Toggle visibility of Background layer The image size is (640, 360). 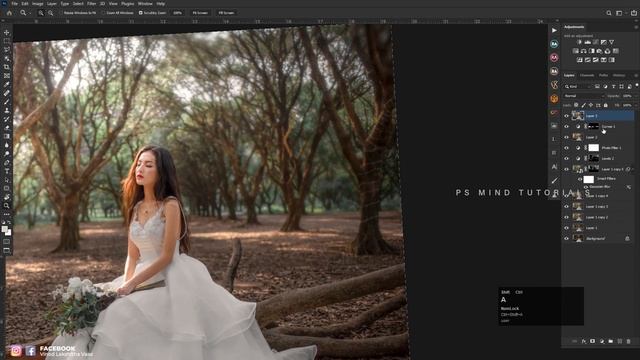pyautogui.click(x=566, y=238)
